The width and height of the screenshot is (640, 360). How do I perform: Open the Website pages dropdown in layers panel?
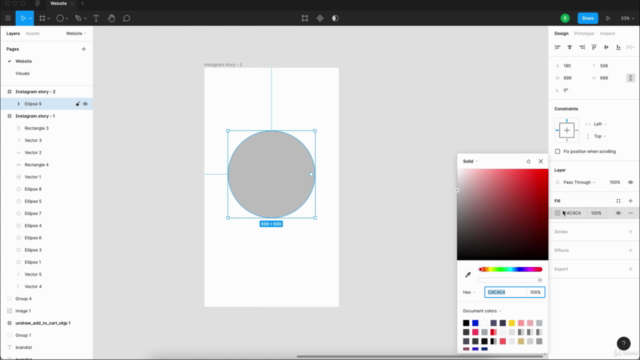pyautogui.click(x=76, y=33)
